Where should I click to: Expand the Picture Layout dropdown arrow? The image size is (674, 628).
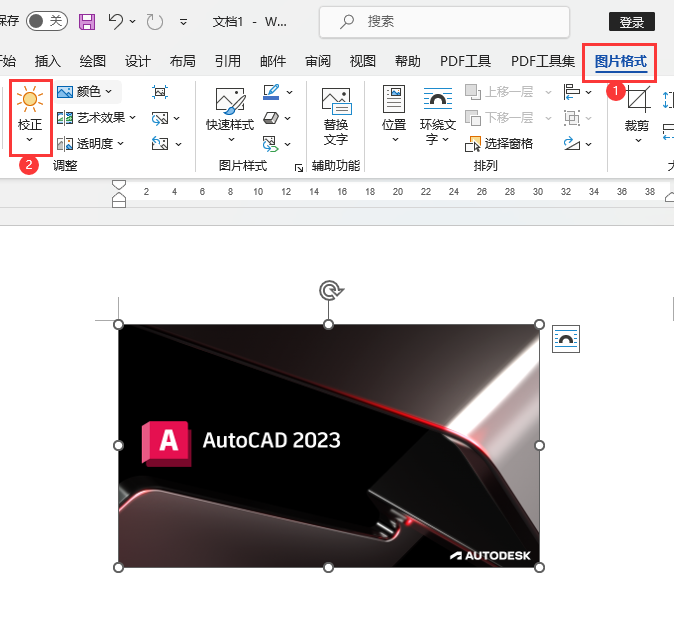click(288, 144)
